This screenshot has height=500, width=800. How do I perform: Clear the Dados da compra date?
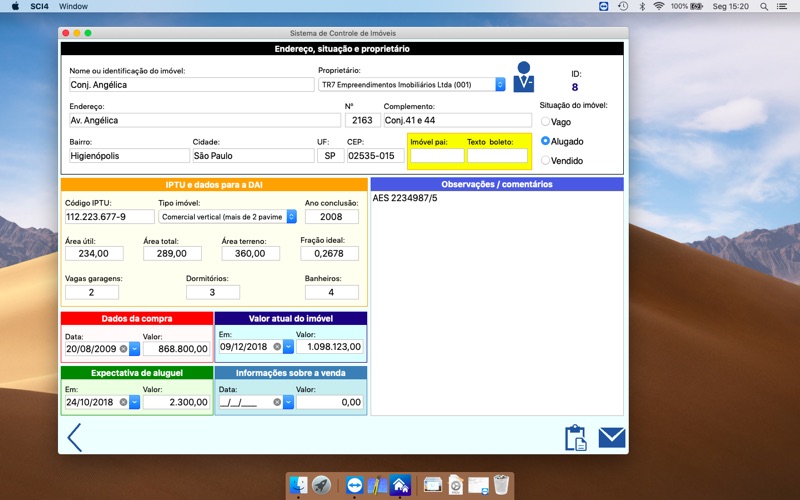[123, 349]
